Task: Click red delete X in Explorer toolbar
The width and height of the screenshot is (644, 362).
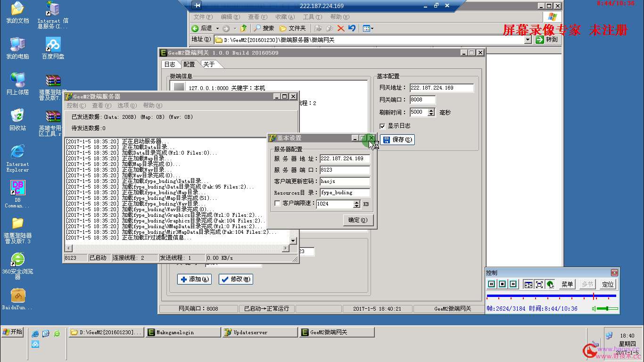Action: click(341, 28)
